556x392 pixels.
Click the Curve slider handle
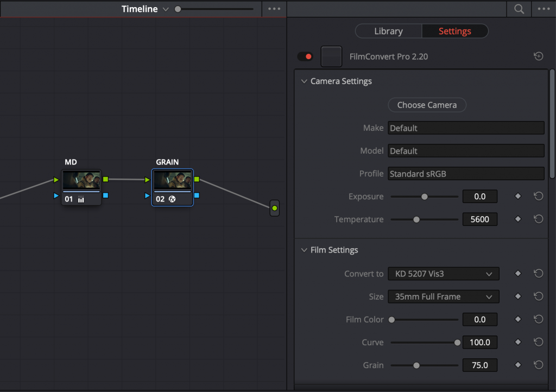point(457,343)
